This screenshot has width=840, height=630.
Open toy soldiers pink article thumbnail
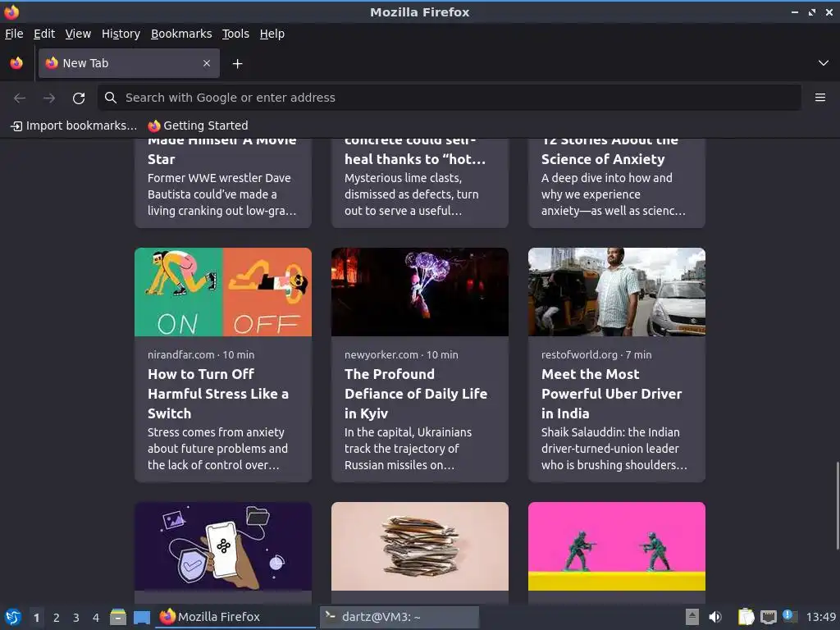617,546
